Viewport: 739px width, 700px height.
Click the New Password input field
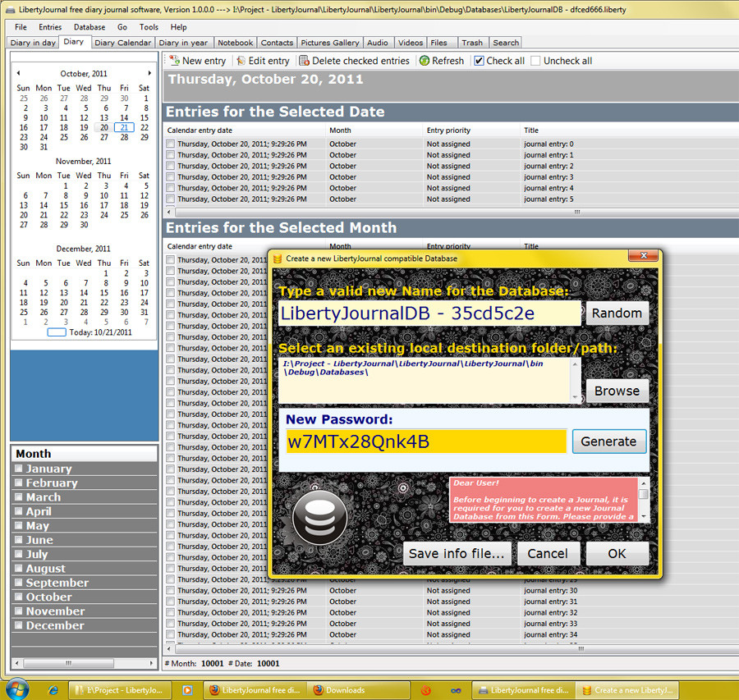(426, 442)
